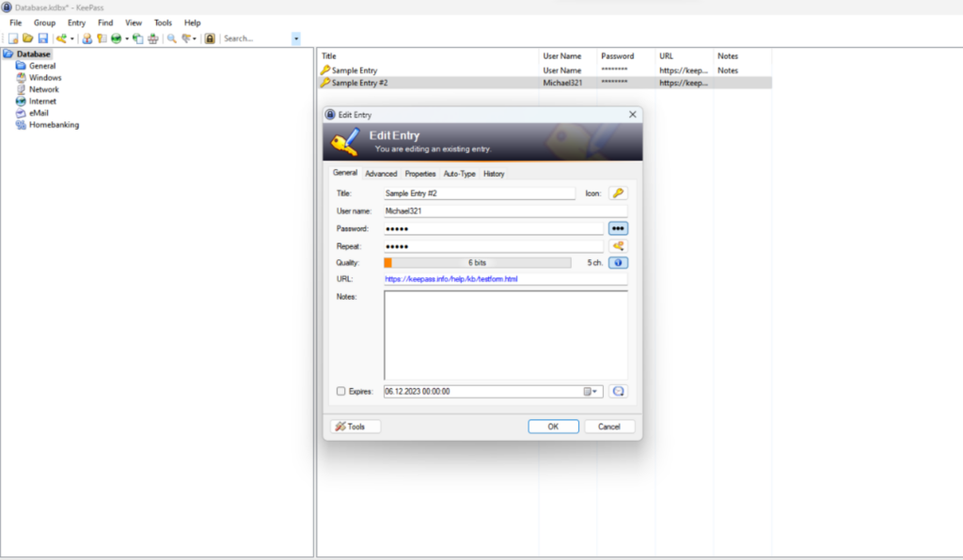
Task: Click the New Database toolbar icon
Action: click(13, 39)
